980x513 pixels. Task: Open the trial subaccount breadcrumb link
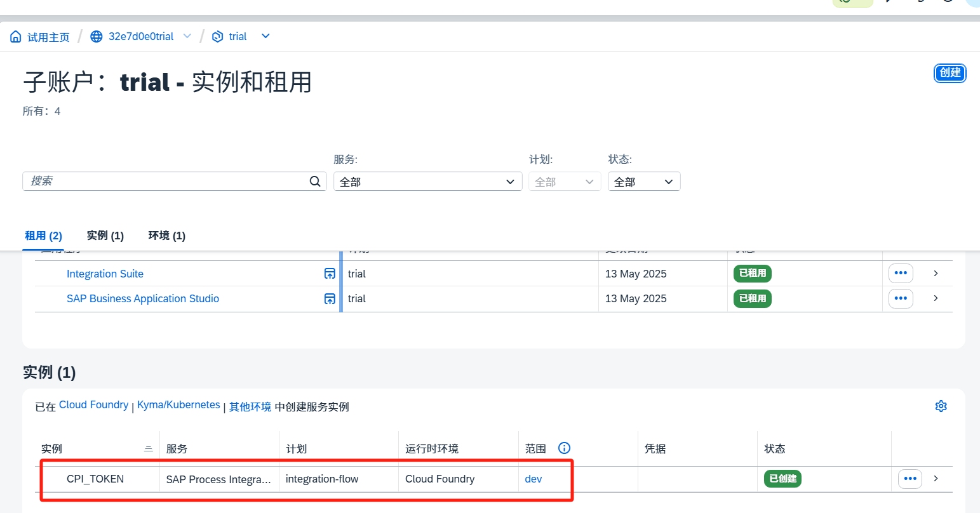[238, 37]
